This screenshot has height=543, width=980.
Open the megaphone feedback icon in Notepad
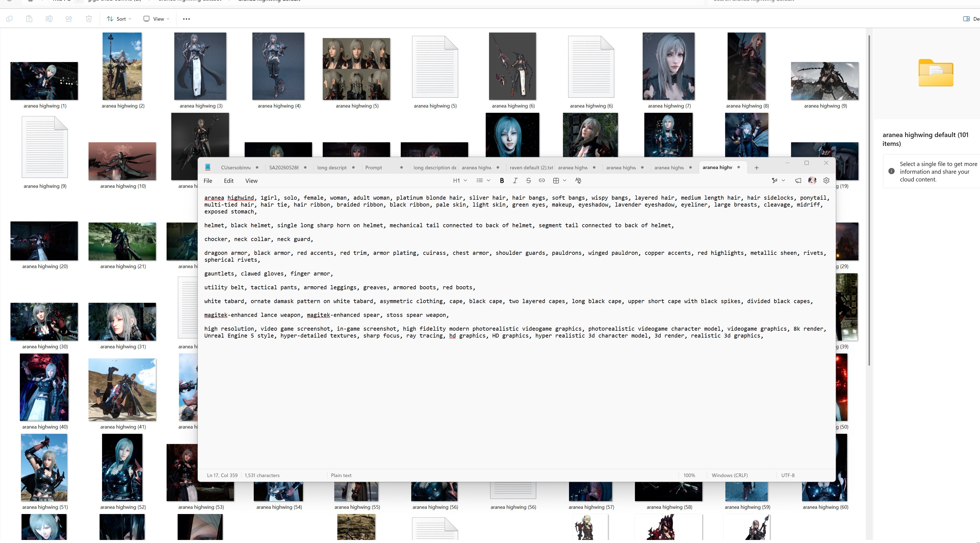798,181
